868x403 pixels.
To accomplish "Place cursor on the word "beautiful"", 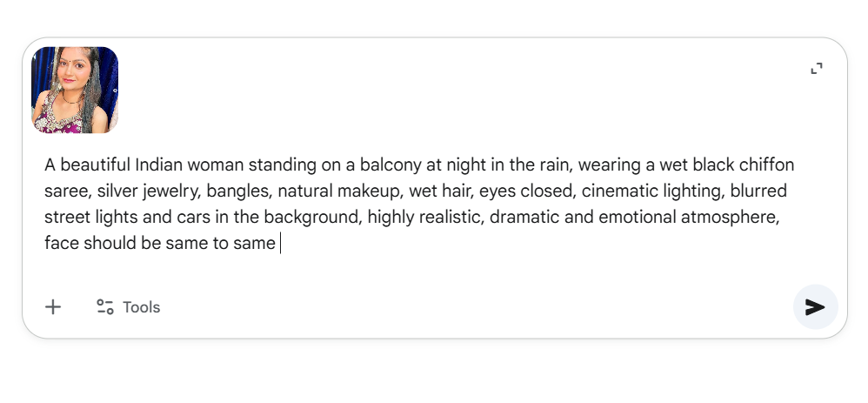I will coord(96,165).
